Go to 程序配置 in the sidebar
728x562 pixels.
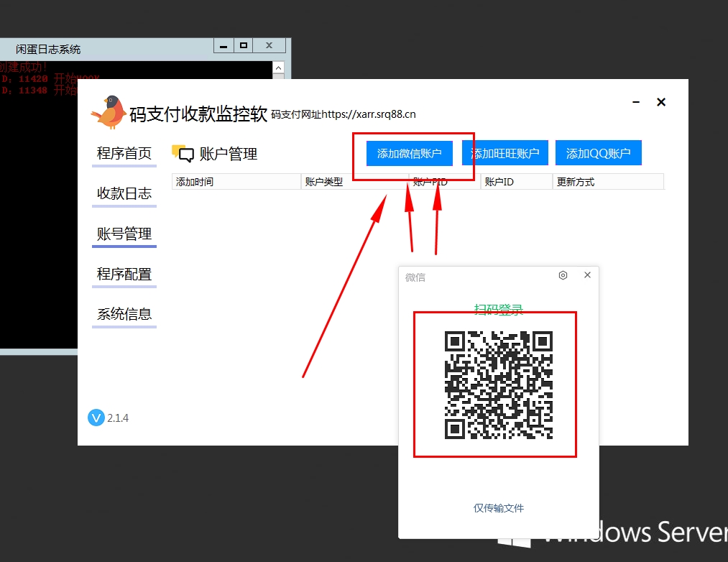tap(124, 274)
